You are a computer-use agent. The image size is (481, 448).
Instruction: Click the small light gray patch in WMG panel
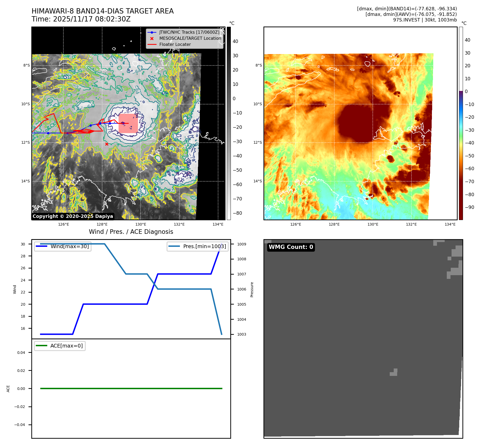[394, 372]
